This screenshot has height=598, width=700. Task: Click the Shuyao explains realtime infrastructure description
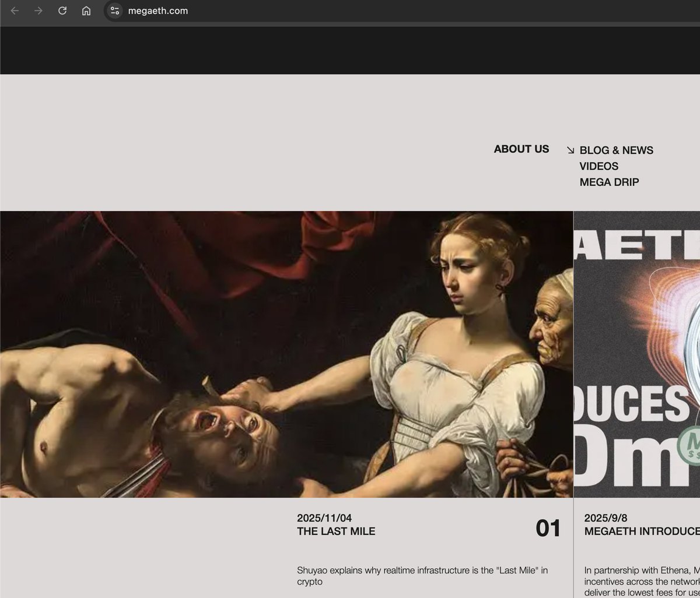click(x=422, y=576)
